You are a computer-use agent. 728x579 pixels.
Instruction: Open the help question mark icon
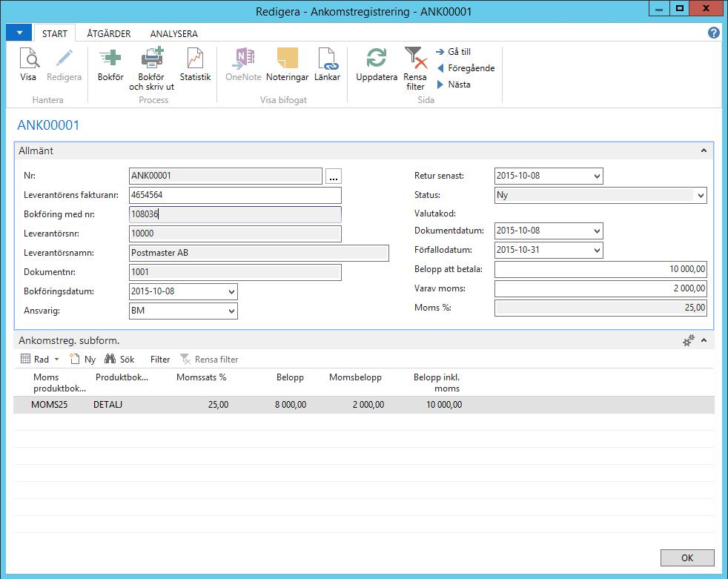[714, 33]
